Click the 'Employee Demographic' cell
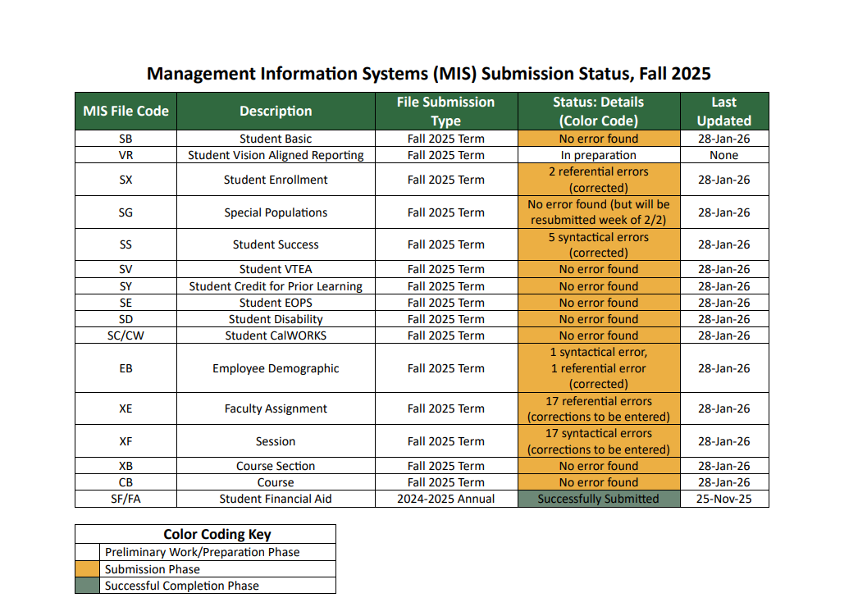The image size is (858, 616). [276, 368]
